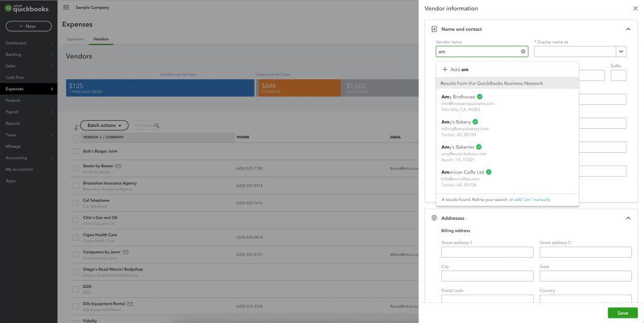Choose American Coffe Ltd from results
Viewport: 644px width, 323px height.
coord(508,178)
